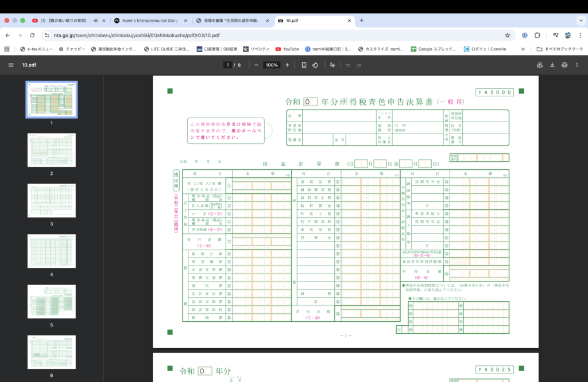Click the zoom in plus icon

click(287, 65)
